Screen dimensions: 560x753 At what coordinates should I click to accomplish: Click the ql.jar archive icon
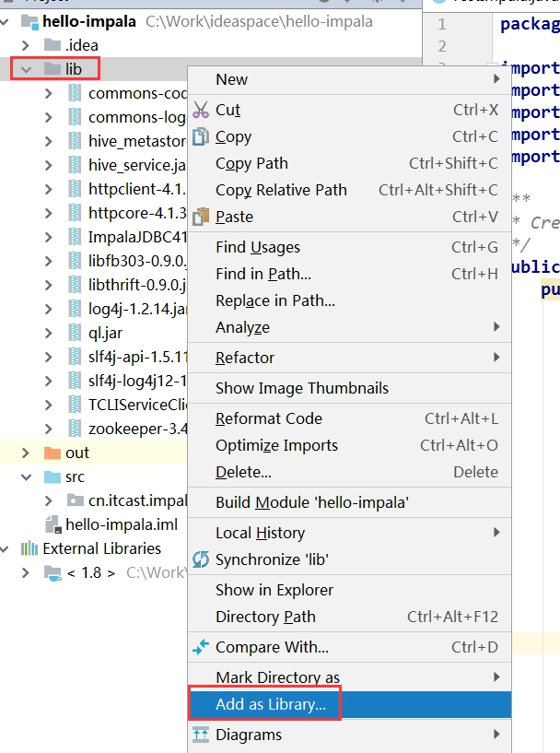coord(75,333)
